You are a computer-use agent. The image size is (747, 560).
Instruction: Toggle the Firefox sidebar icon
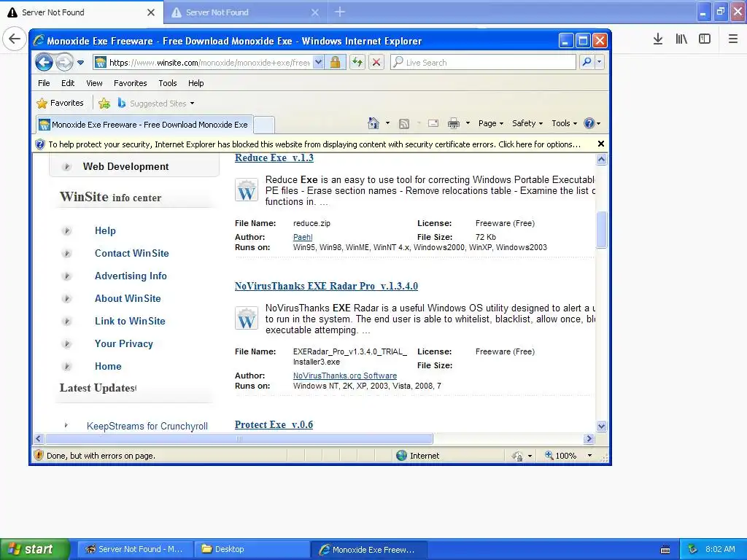pyautogui.click(x=705, y=39)
